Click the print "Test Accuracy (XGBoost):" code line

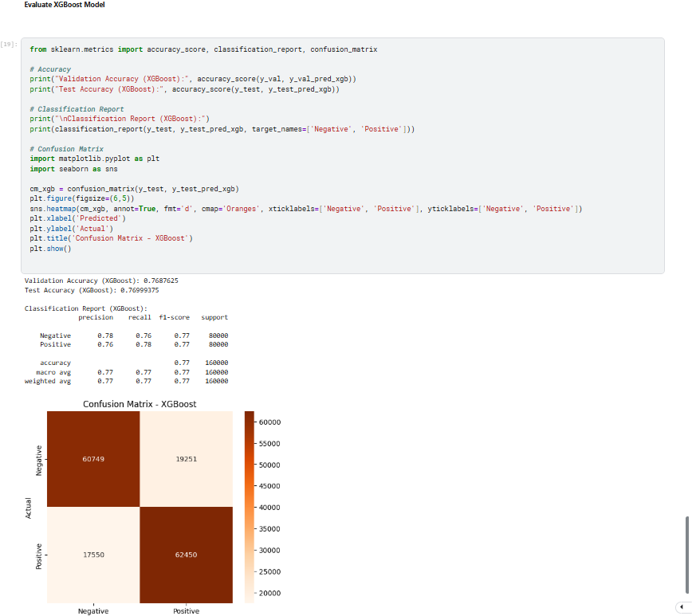184,89
